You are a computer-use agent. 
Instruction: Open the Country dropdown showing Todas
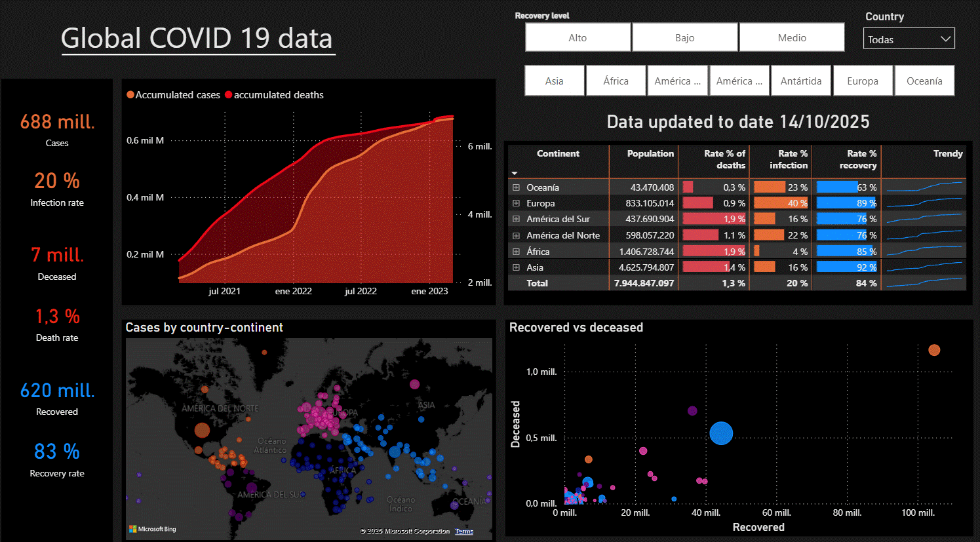pyautogui.click(x=909, y=39)
